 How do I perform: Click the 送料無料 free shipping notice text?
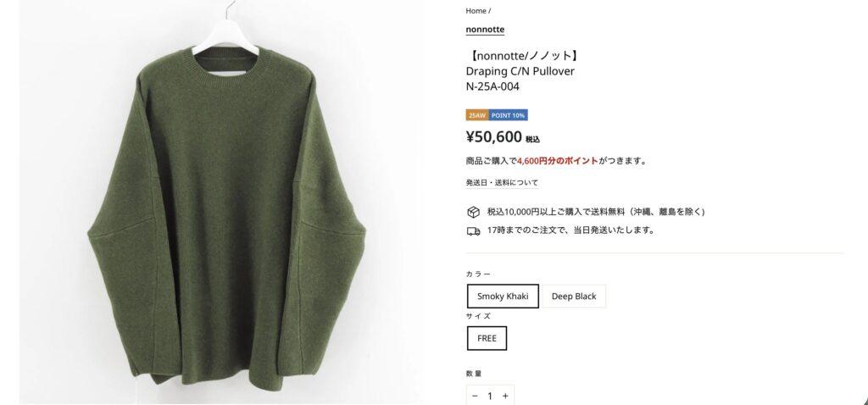pos(596,212)
